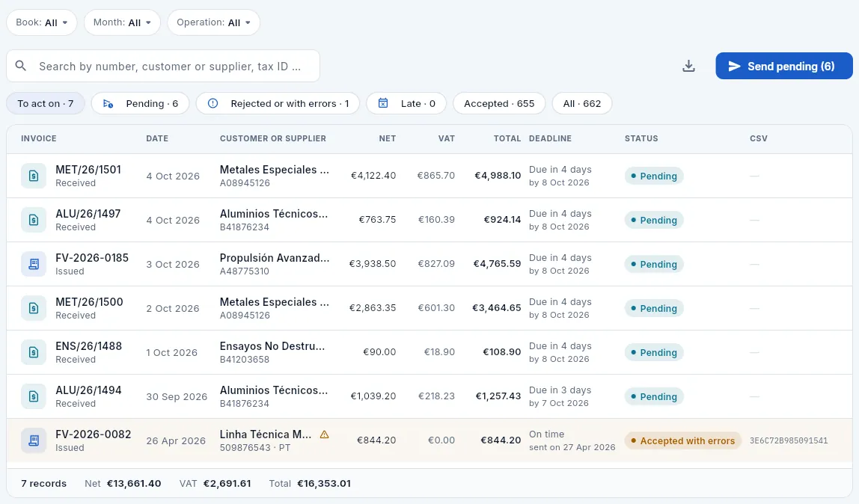Viewport: 859px width, 504px height.
Task: Click the issued invoice icon for FV-2026-0082
Action: click(x=34, y=440)
